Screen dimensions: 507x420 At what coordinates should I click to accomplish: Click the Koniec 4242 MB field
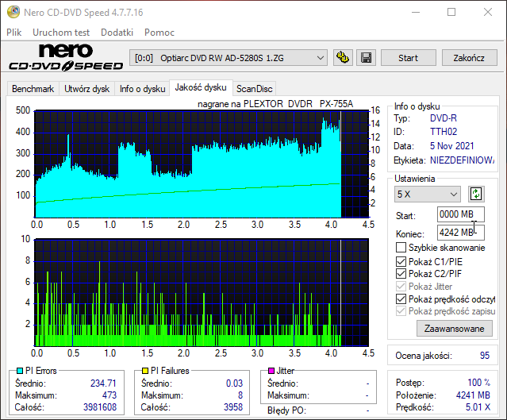tap(461, 233)
